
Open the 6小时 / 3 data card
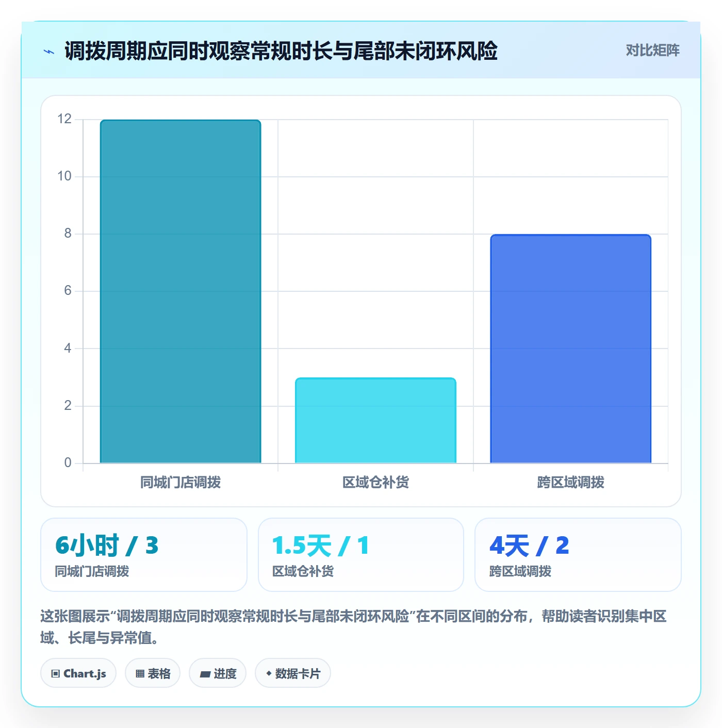[x=144, y=555]
